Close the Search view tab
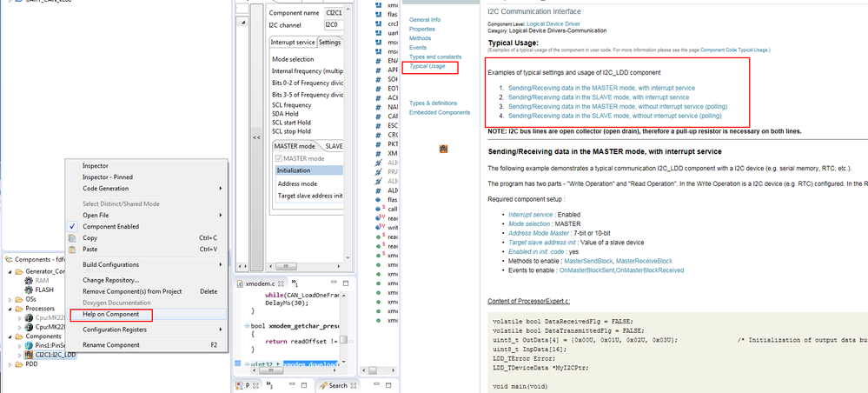The width and height of the screenshot is (868, 393). (x=354, y=385)
